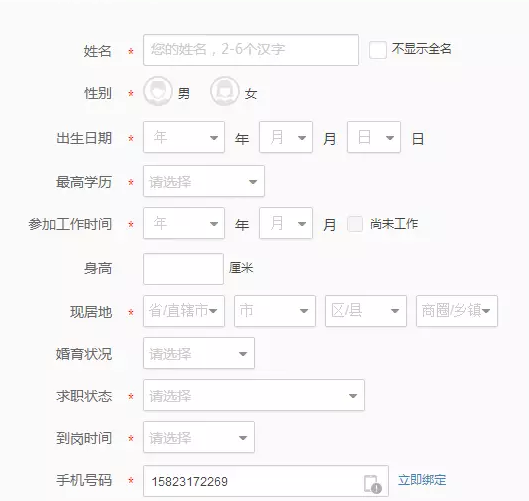529x501 pixels.
Task: Select the female avatar icon
Action: point(224,91)
